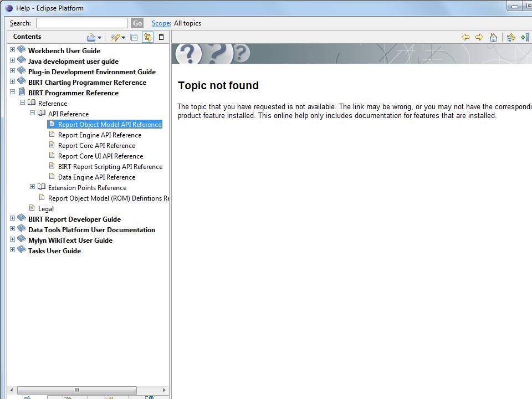Click the Contents scrollbar right arrow

[164, 390]
